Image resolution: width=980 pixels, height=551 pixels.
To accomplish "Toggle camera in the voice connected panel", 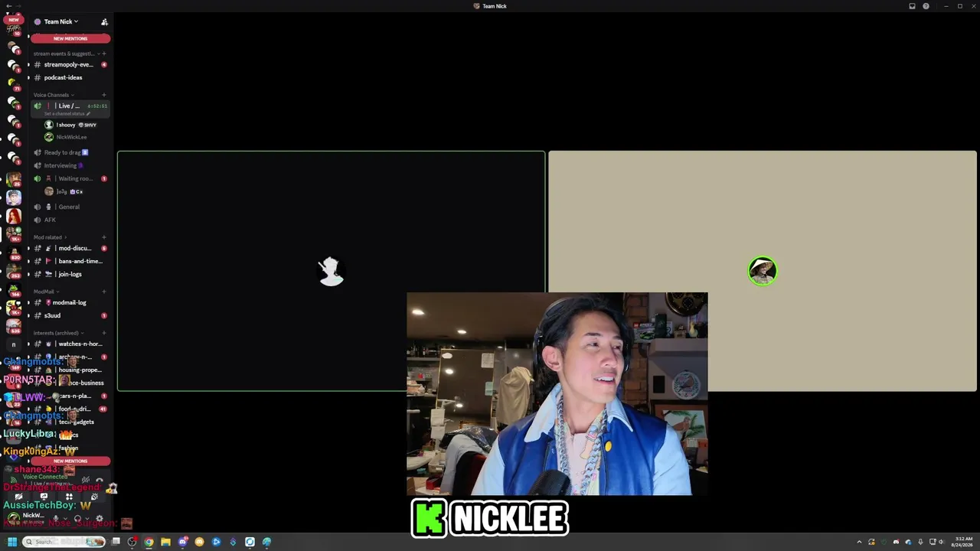I will click(x=18, y=497).
